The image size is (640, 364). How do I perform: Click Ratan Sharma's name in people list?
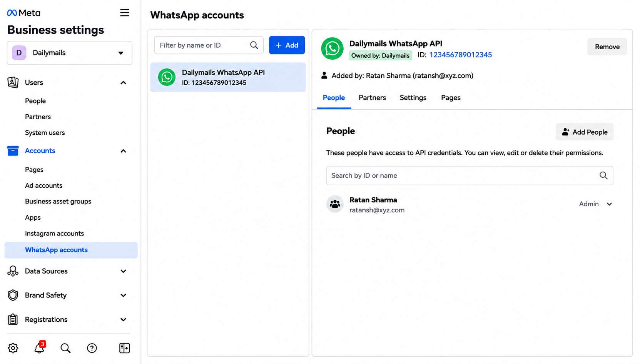[373, 200]
